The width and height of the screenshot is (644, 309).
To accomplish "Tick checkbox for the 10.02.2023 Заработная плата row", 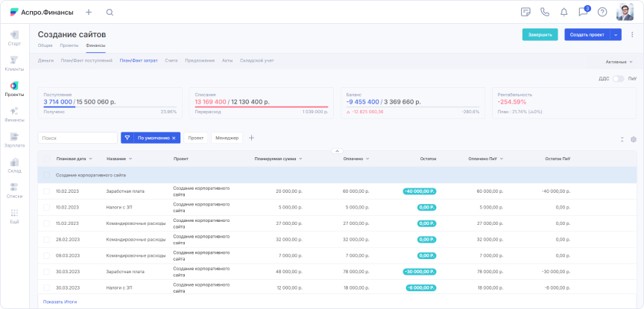I will [x=46, y=191].
